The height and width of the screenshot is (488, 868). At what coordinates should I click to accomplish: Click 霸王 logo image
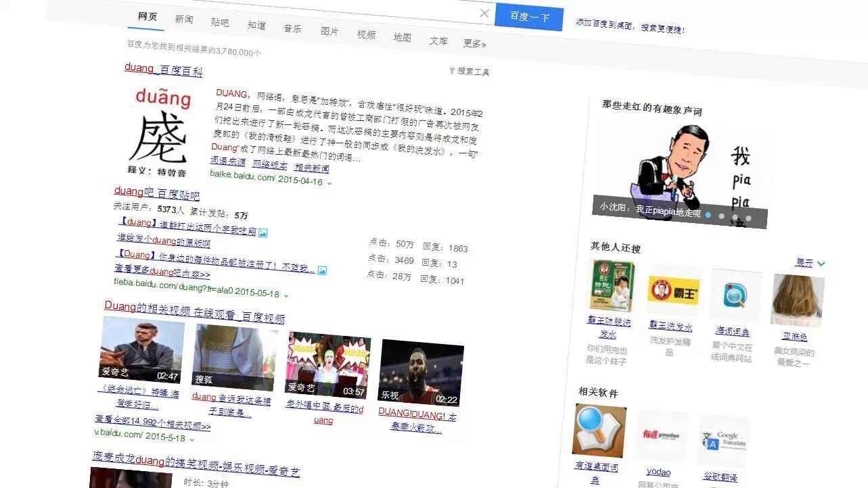(675, 291)
